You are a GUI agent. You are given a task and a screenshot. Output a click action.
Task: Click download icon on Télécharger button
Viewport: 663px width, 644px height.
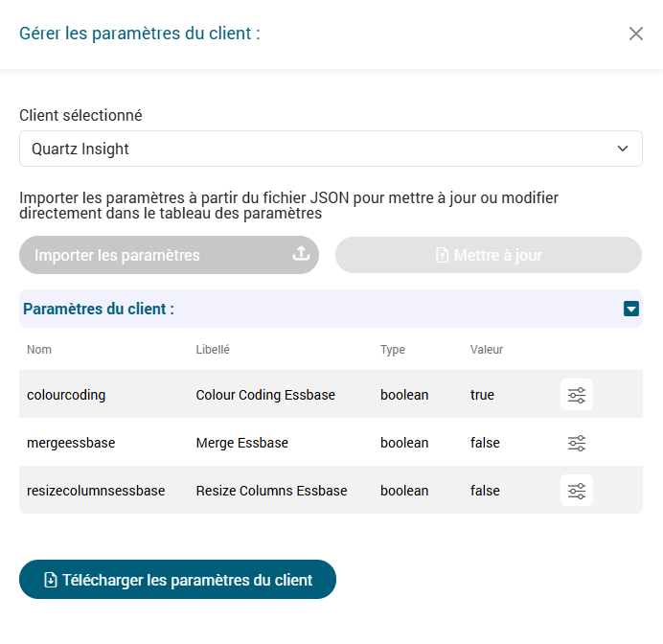51,580
